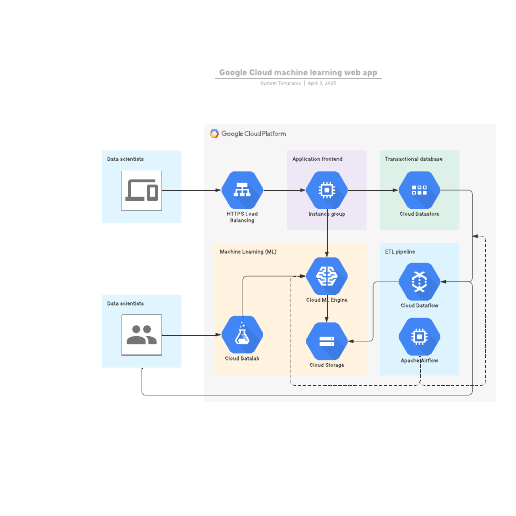Click the Apache Airflow chip icon

coord(419,337)
